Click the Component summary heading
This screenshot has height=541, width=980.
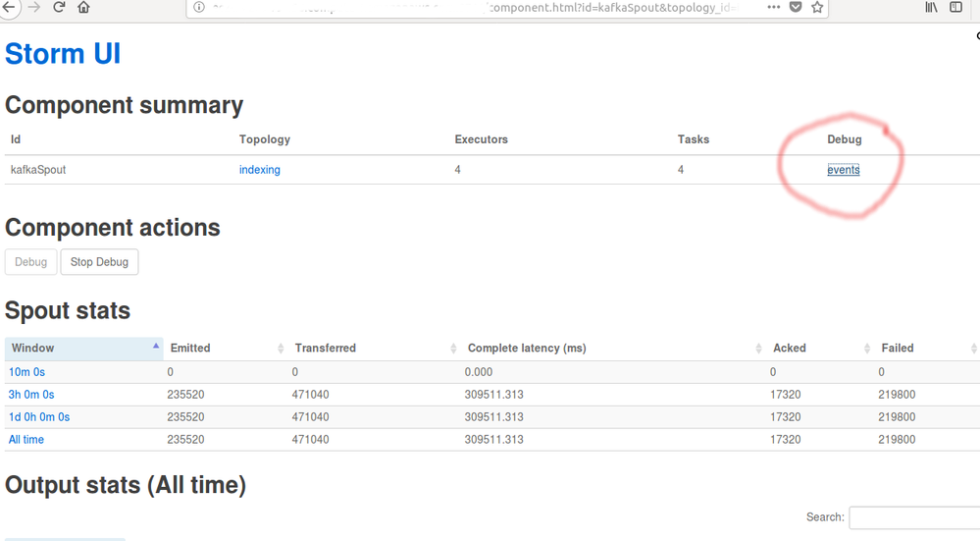click(x=124, y=105)
